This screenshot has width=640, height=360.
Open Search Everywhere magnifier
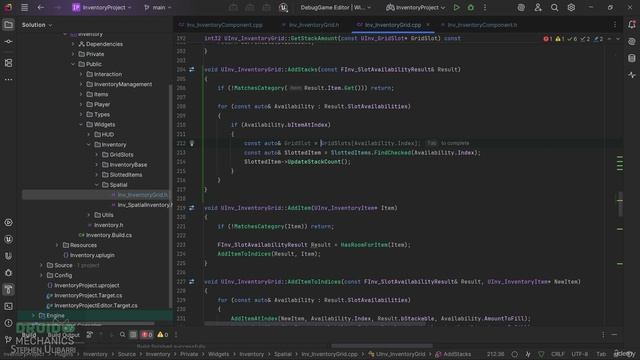[554, 7]
